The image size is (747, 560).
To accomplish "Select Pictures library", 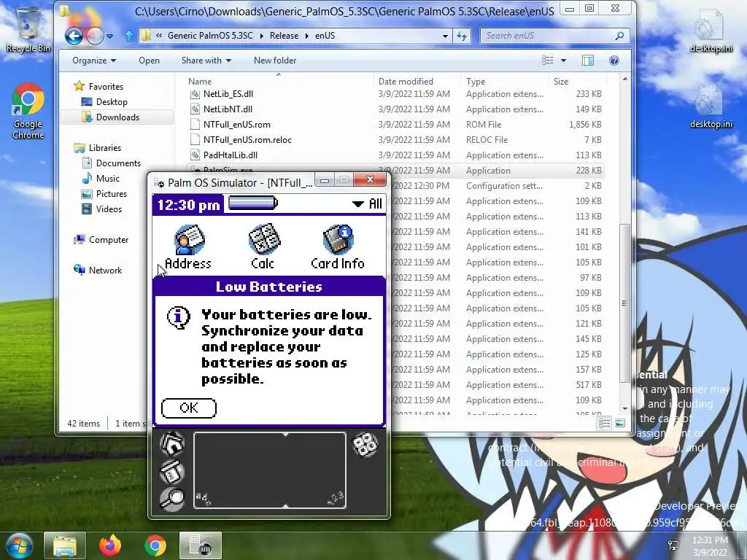I will coord(104,194).
